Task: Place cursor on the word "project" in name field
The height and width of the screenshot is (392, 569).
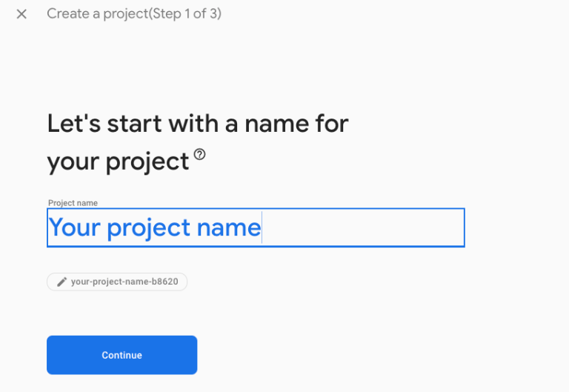Action: [148, 227]
